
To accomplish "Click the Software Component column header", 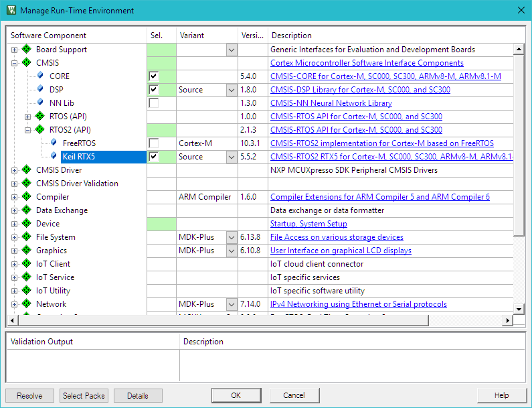I will pos(77,36).
